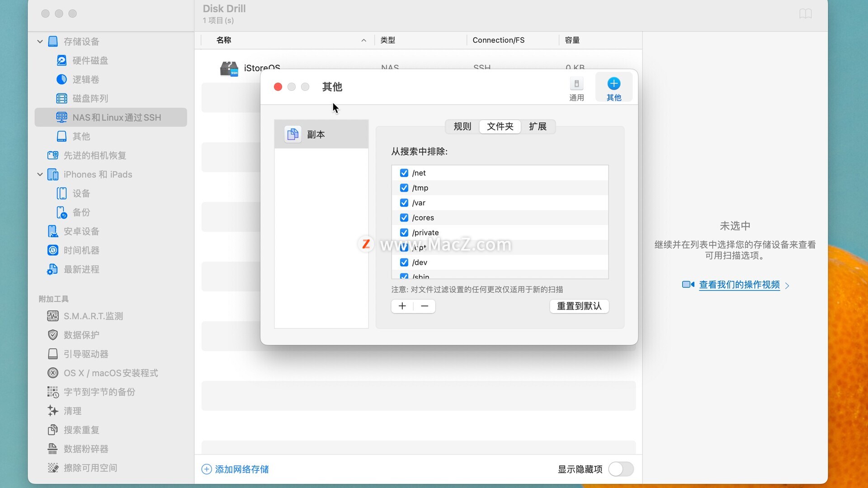Screen dimensions: 868x488
Task: Select the logical volumes pie icon
Action: 61,80
